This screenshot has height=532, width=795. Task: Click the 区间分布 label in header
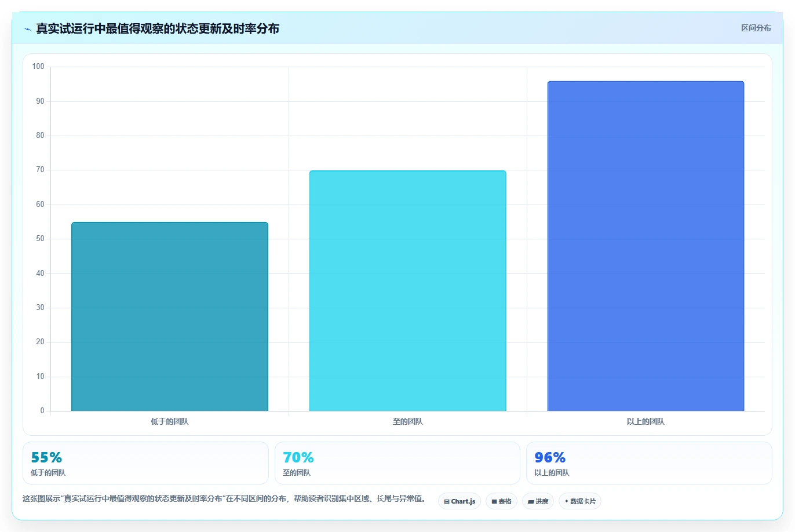(x=756, y=28)
